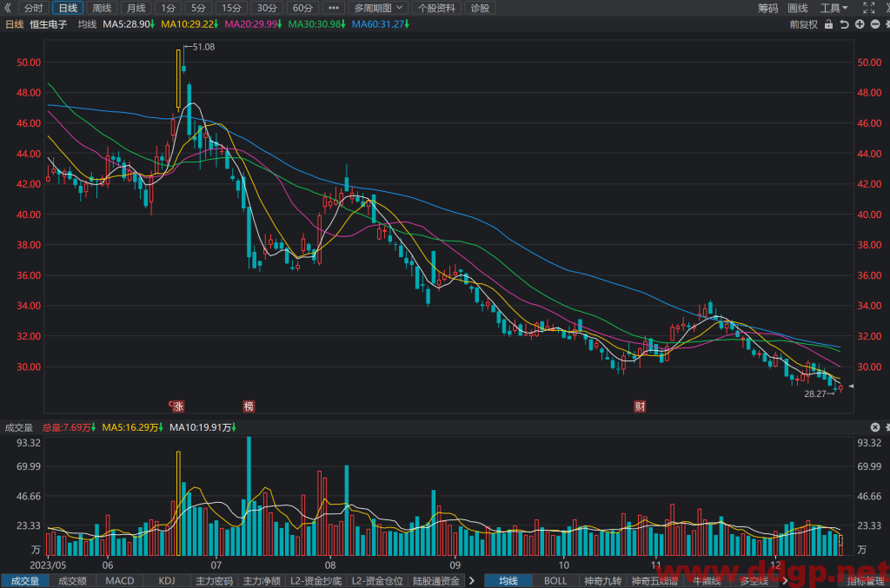
Task: Click 成交量 panel title label
Action: [x=19, y=427]
